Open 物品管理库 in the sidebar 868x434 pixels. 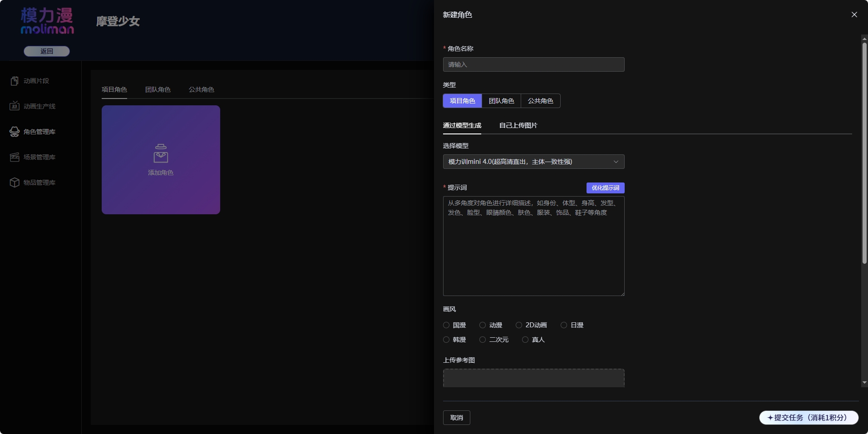click(x=39, y=182)
